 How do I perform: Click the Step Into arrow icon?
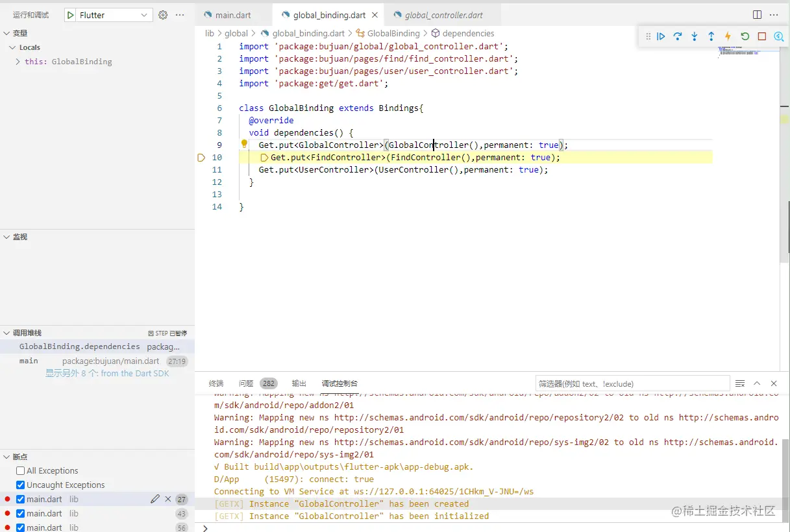pos(695,37)
